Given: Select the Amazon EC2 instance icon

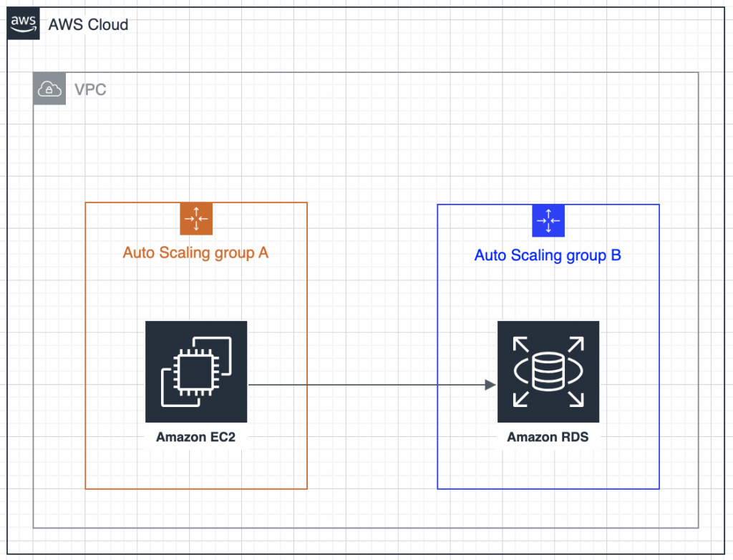Looking at the screenshot, I should tap(196, 372).
